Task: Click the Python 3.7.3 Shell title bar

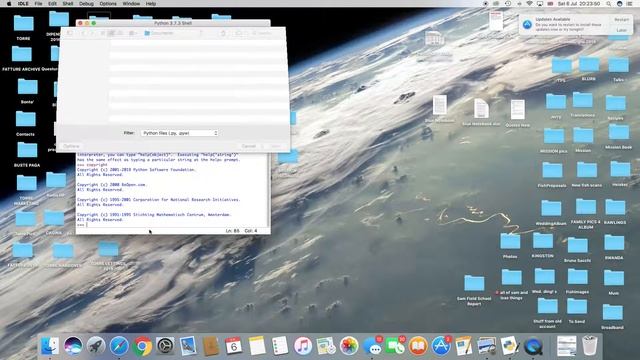Action: (x=173, y=23)
